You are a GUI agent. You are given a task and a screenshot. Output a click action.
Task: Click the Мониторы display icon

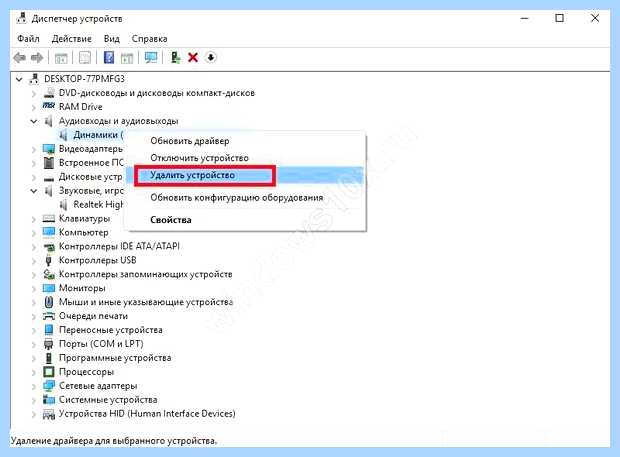(x=49, y=288)
